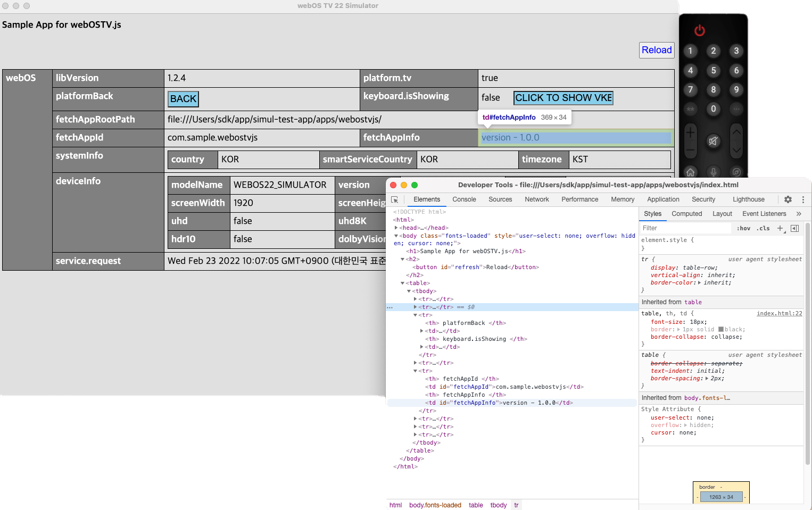Expand the overflow hidden shorthand triangle
812x510 pixels.
coord(685,425)
